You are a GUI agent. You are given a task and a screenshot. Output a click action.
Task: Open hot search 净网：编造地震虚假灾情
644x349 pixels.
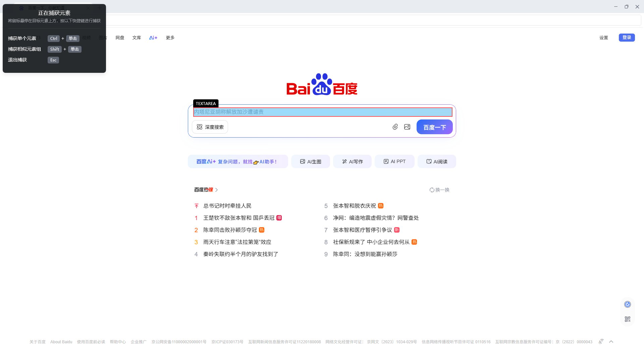(376, 218)
